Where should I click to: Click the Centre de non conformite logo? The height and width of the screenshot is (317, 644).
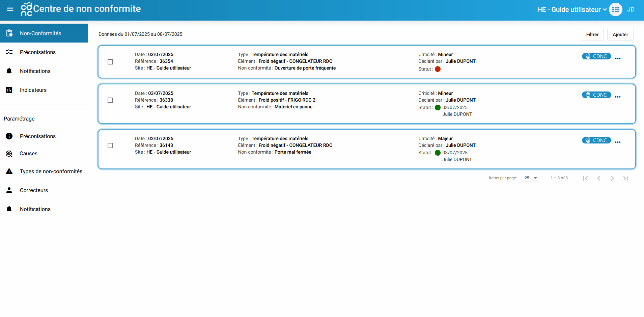(26, 9)
